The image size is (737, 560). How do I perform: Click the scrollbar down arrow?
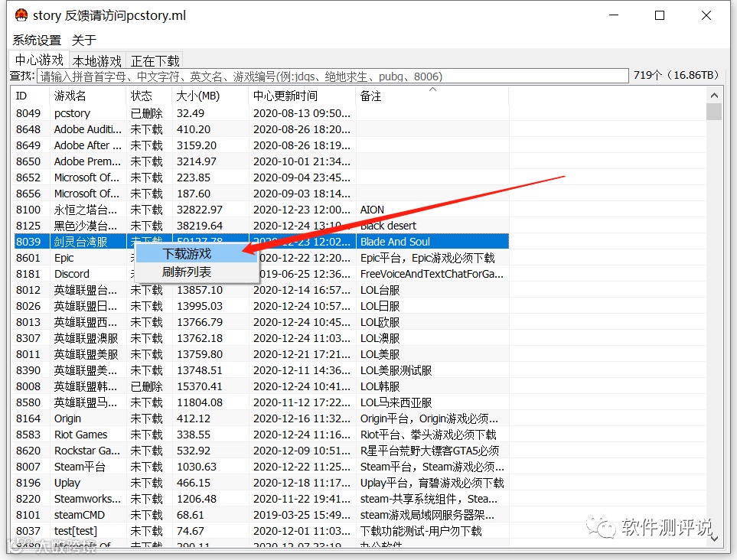714,539
